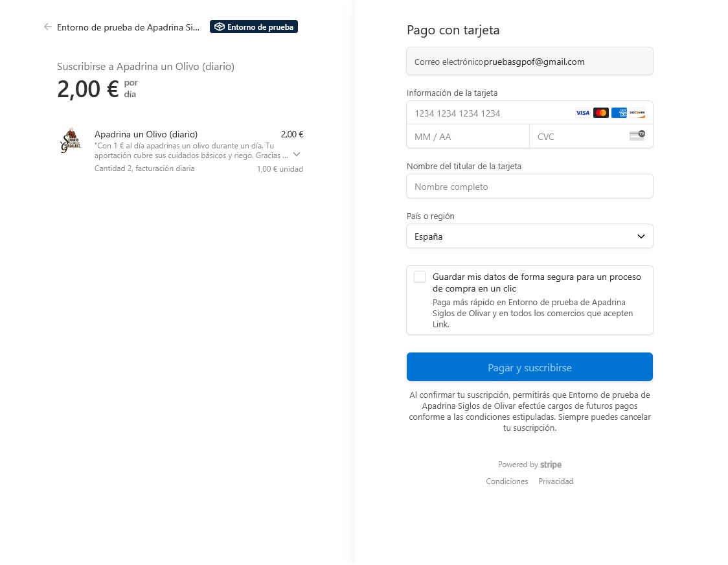Open the Condiciones link
This screenshot has height=565, width=728.
point(507,481)
